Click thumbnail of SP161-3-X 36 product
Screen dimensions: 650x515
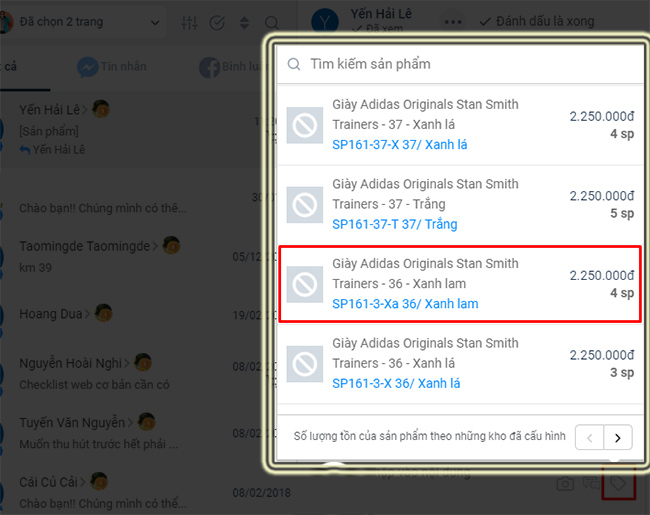pos(305,364)
